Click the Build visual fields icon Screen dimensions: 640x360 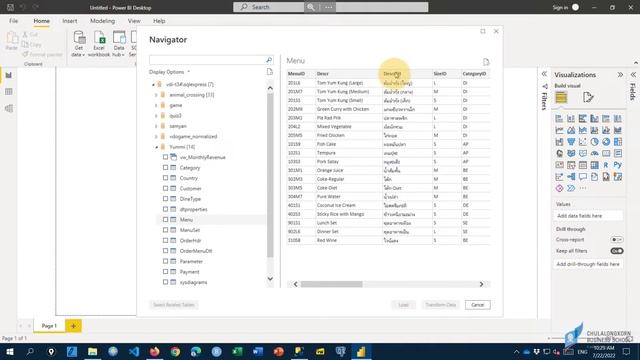pyautogui.click(x=561, y=97)
